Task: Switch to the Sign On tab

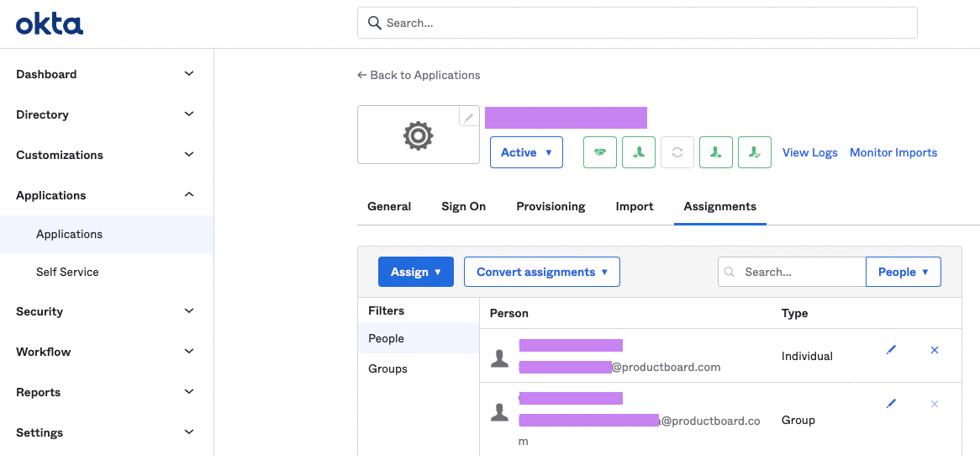Action: [464, 206]
